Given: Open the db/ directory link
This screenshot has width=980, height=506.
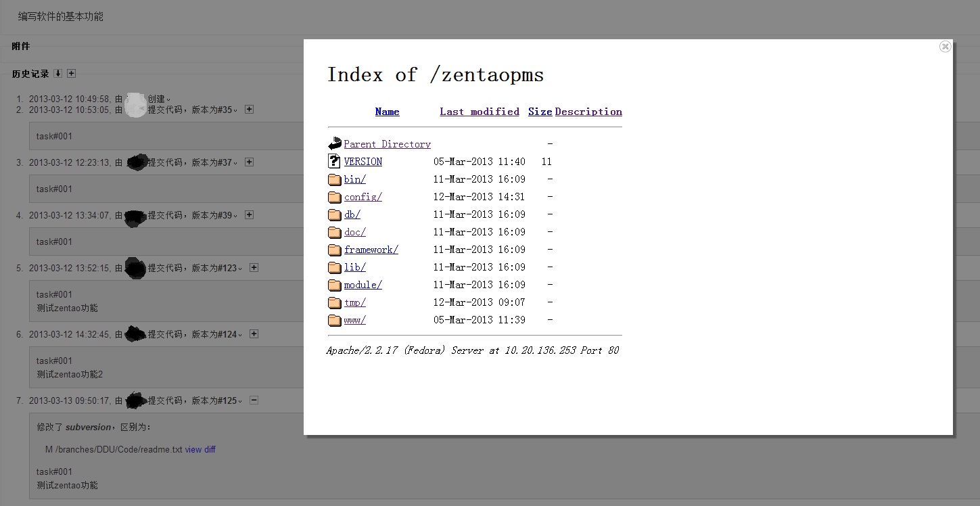Looking at the screenshot, I should (x=352, y=214).
